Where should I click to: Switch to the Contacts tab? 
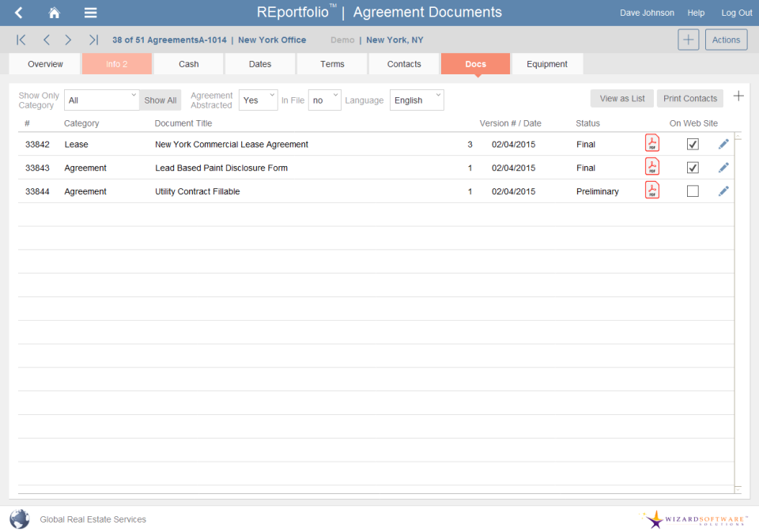(403, 64)
